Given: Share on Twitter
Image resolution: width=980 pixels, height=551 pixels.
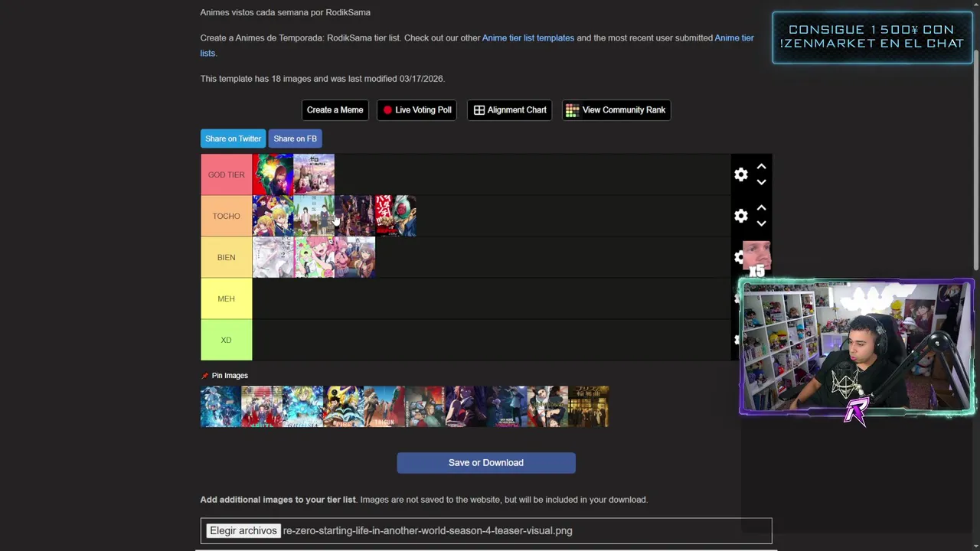Looking at the screenshot, I should 233,139.
